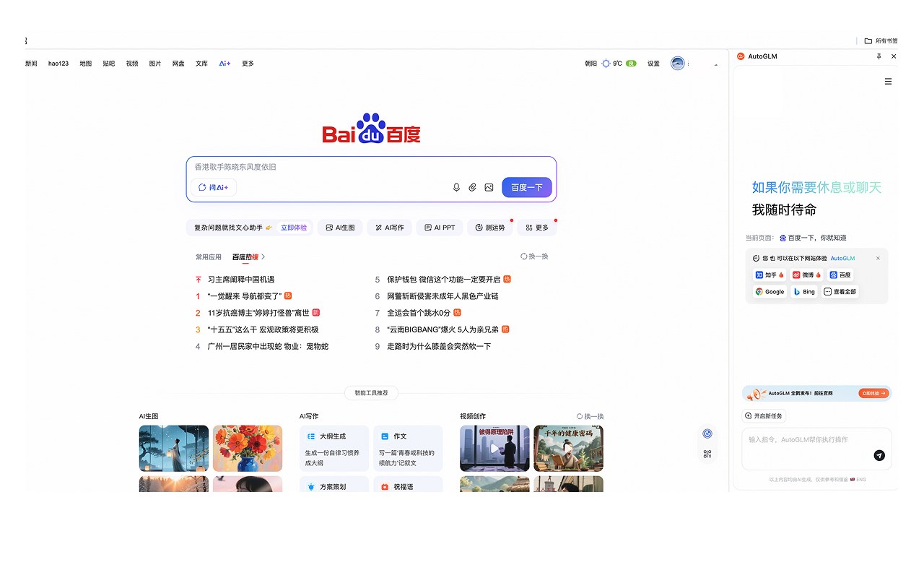Open the AI生图 tool chip

[x=340, y=228]
